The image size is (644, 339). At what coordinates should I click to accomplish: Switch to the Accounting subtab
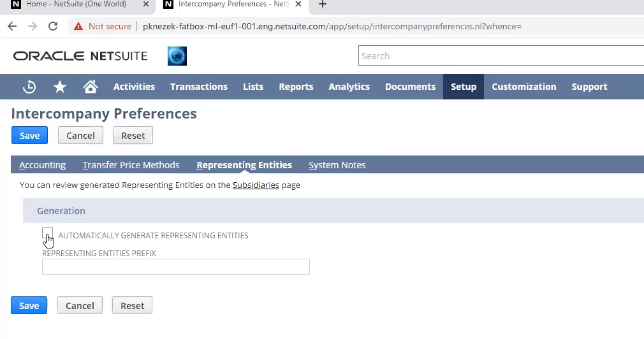(42, 165)
